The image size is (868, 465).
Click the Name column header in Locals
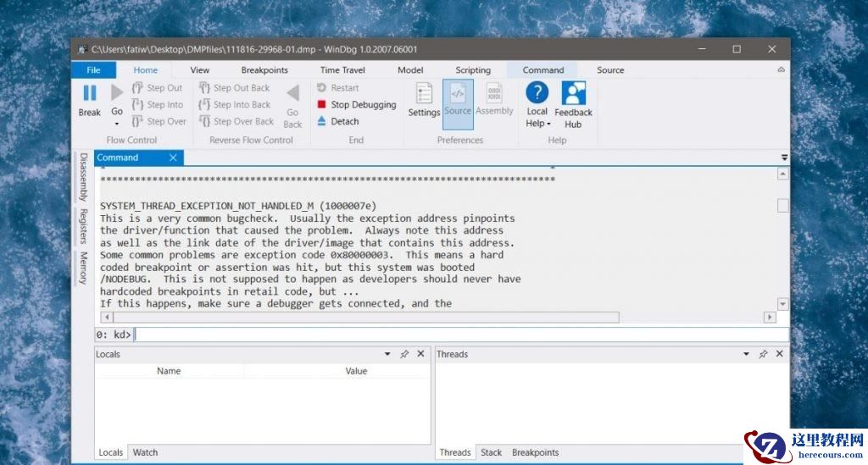(169, 371)
